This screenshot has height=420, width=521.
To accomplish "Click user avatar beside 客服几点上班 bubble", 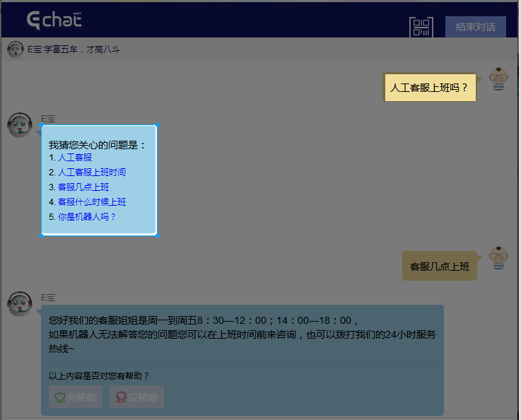I will point(498,258).
